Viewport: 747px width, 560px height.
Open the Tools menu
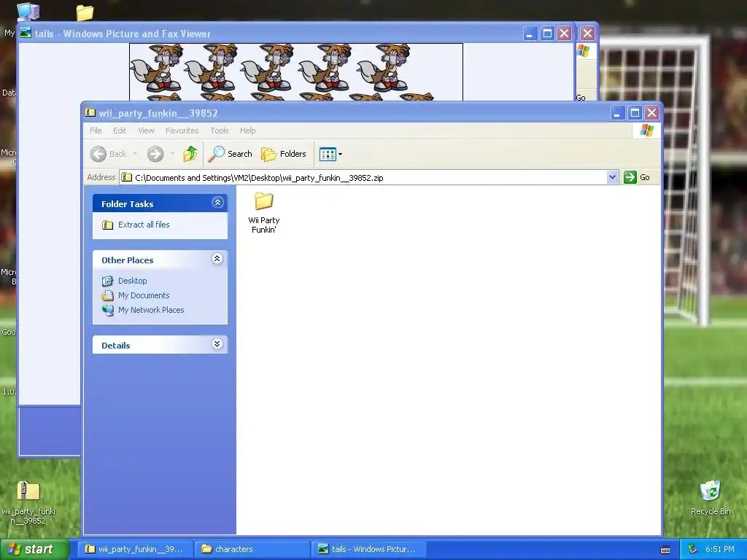pos(220,131)
